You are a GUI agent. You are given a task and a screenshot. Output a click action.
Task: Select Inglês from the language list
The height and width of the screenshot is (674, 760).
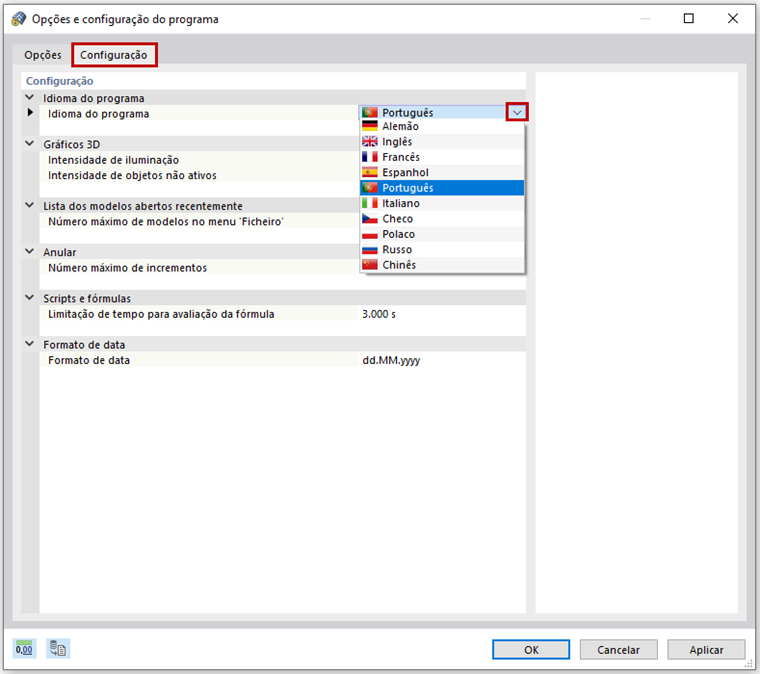click(x=442, y=141)
